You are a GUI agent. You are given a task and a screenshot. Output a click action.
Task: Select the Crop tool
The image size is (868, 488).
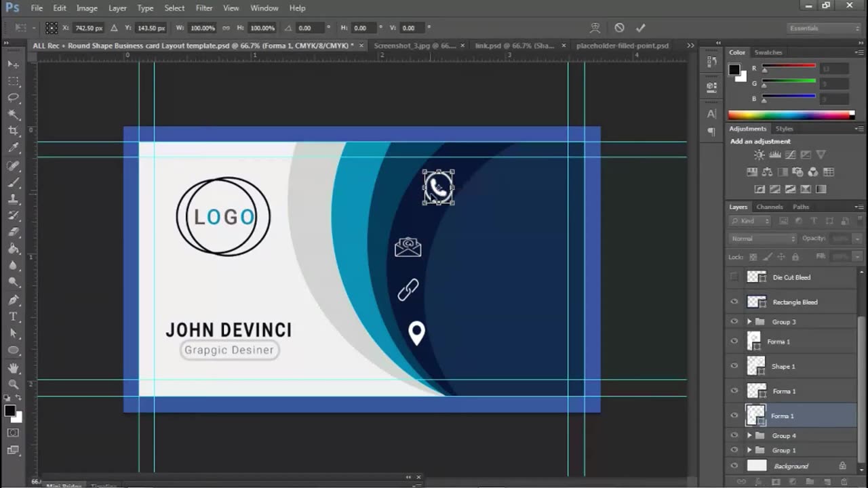[x=14, y=131]
